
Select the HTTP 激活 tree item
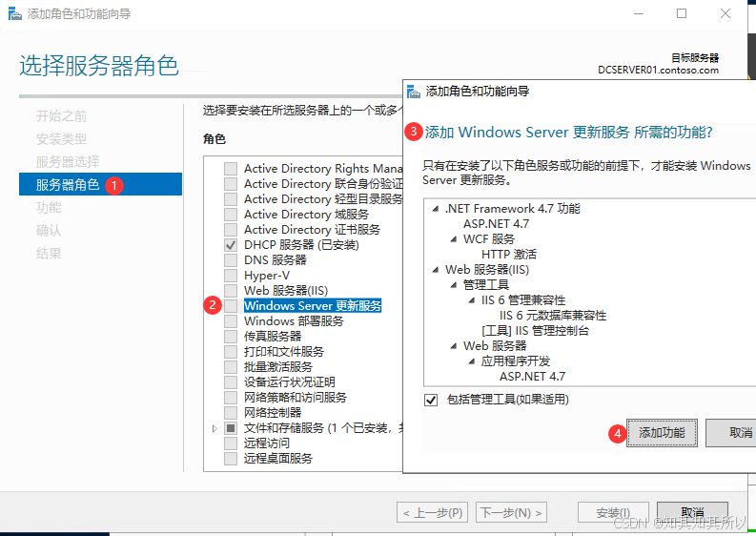[509, 255]
